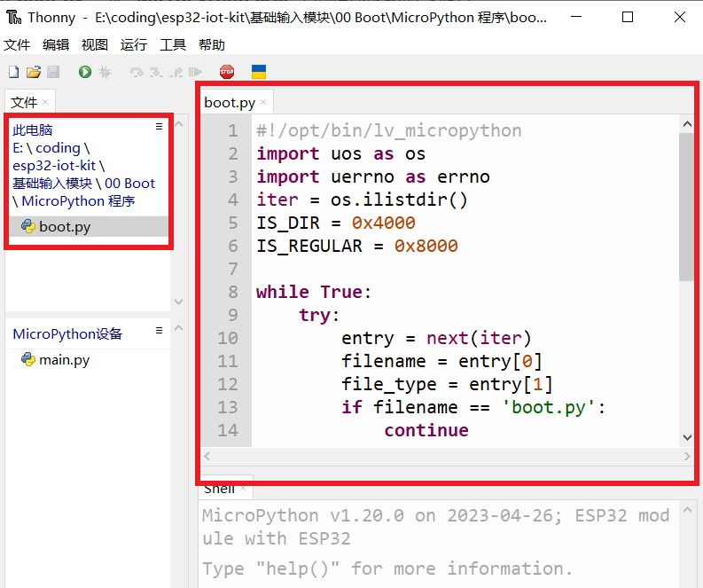Open the 运行 menu

pyautogui.click(x=133, y=45)
